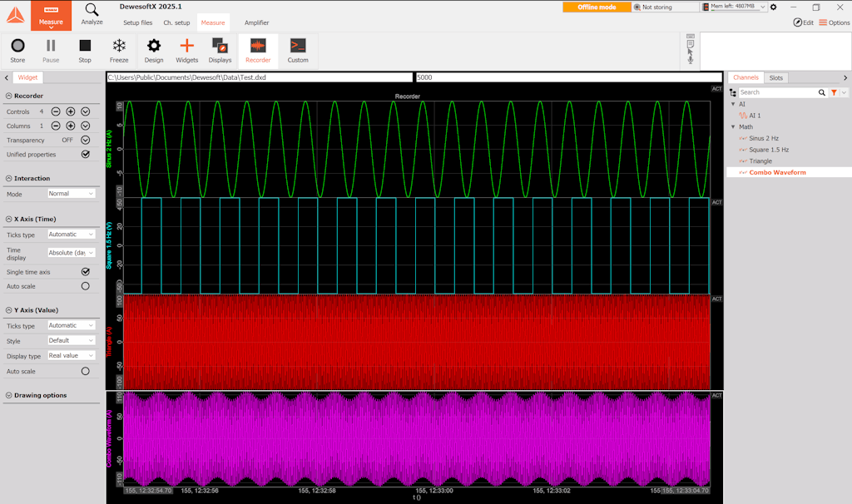Open the Analyze mode
The height and width of the screenshot is (504, 852).
click(x=92, y=14)
